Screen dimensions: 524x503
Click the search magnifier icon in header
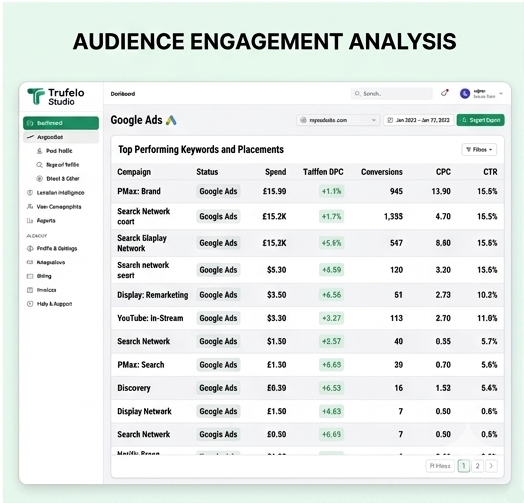pyautogui.click(x=357, y=94)
